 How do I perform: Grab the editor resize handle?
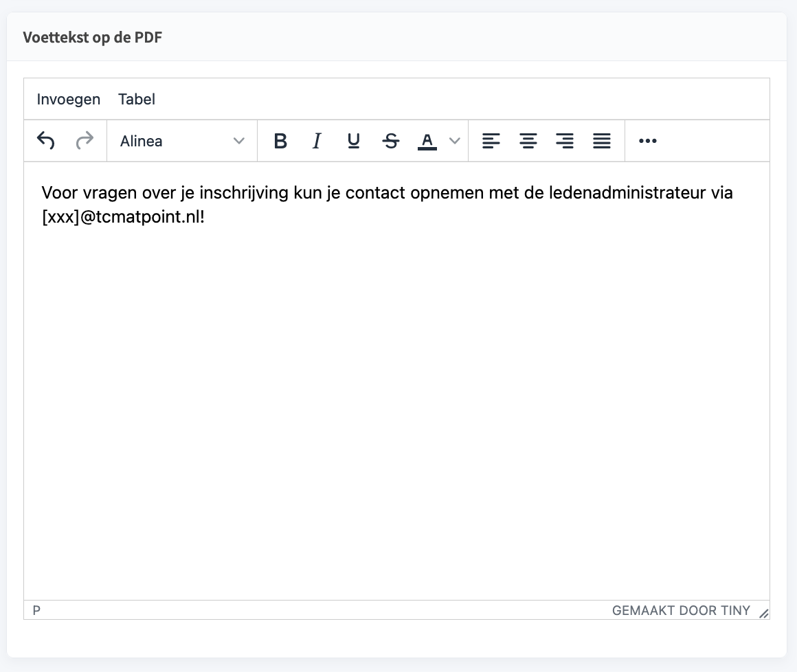point(763,614)
